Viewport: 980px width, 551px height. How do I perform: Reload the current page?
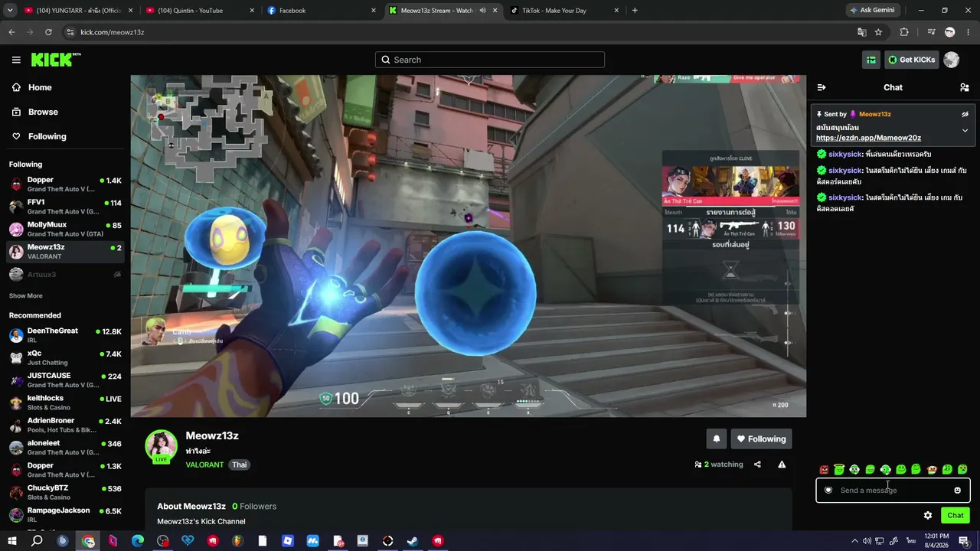tap(48, 32)
